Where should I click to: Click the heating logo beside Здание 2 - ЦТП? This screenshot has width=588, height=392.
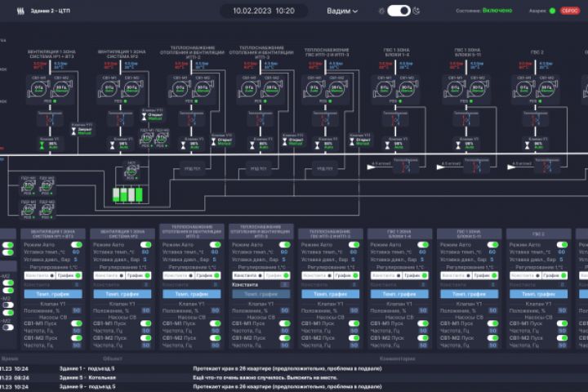pos(20,11)
